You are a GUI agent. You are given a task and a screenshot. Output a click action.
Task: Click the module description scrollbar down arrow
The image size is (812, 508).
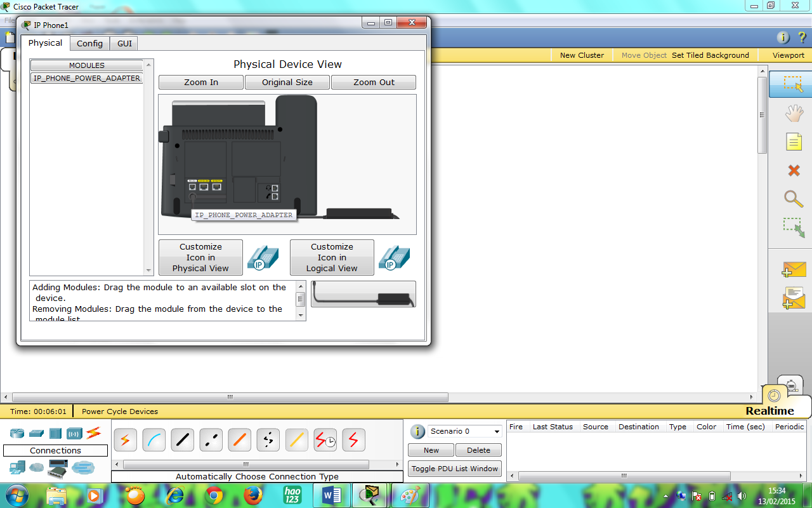[301, 315]
